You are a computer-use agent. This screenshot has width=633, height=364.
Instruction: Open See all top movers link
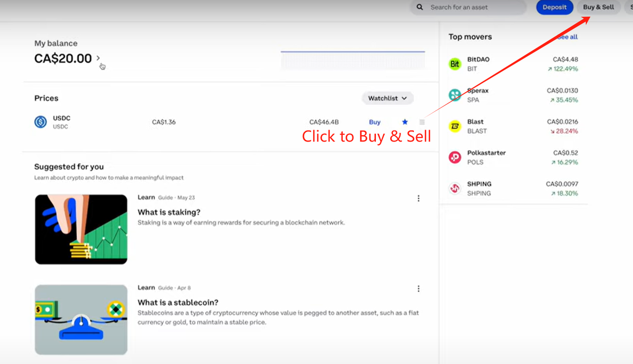click(568, 37)
